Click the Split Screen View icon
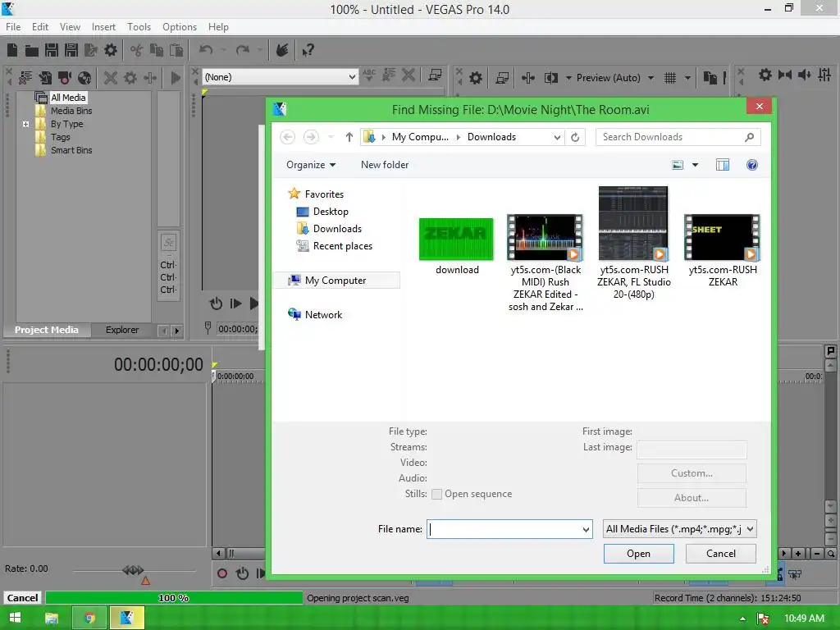The image size is (840, 630). (x=551, y=78)
